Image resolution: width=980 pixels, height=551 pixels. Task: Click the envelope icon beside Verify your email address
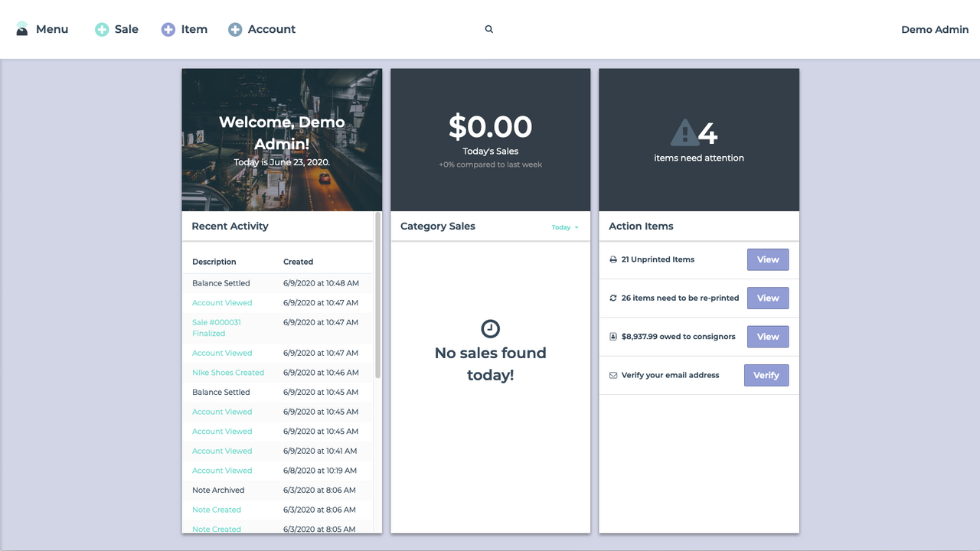613,375
